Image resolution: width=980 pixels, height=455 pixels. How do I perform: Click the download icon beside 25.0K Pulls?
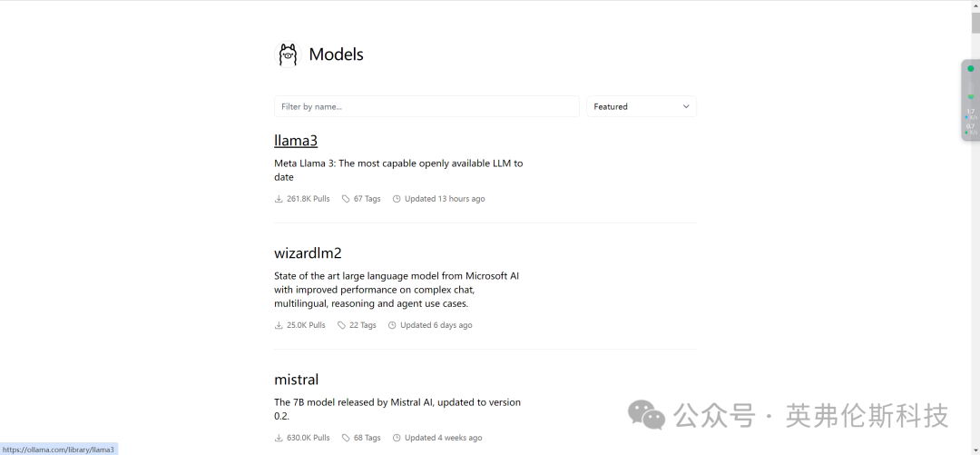click(279, 325)
